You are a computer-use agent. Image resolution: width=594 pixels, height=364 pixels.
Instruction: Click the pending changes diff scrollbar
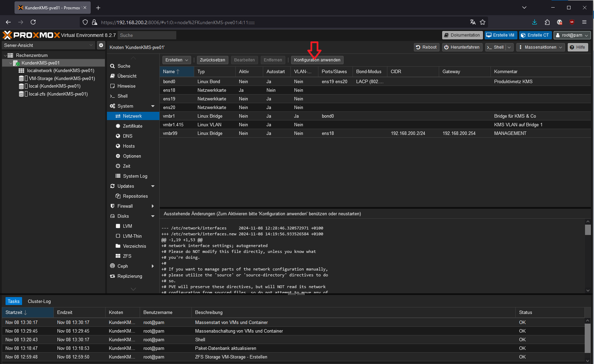(x=588, y=230)
